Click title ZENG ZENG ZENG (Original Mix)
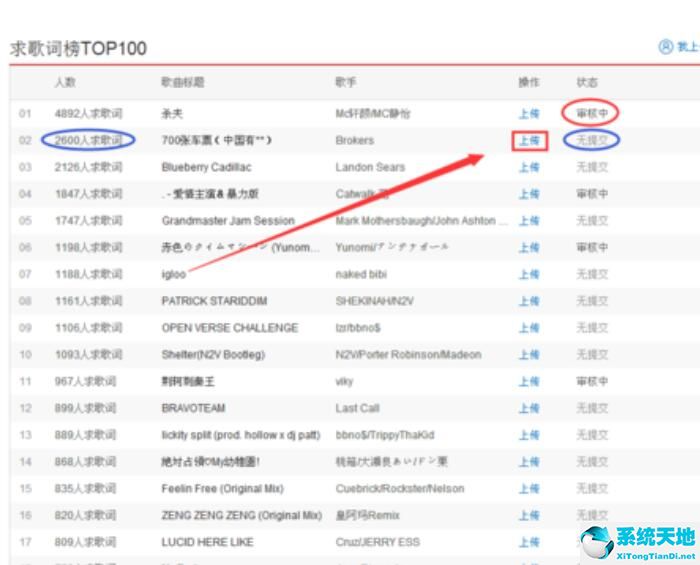700x565 pixels. [242, 515]
